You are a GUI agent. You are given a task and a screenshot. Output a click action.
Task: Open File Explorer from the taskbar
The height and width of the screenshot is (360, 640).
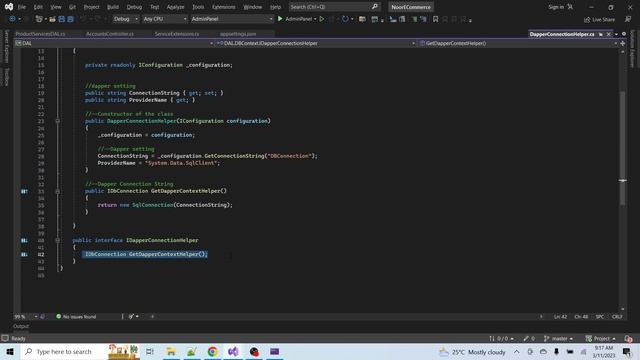pyautogui.click(x=171, y=351)
